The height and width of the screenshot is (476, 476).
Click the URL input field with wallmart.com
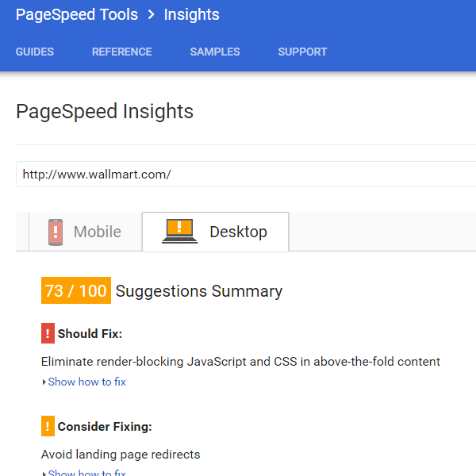pyautogui.click(x=246, y=175)
